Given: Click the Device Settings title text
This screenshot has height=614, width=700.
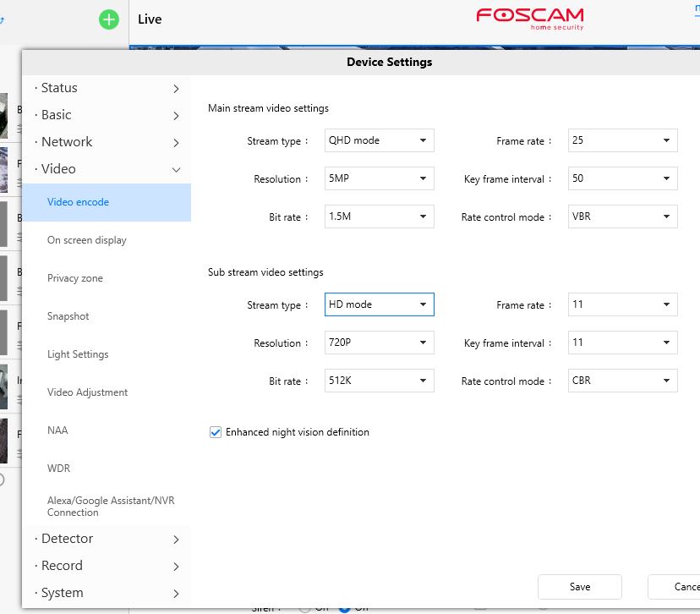Looking at the screenshot, I should pos(389,62).
